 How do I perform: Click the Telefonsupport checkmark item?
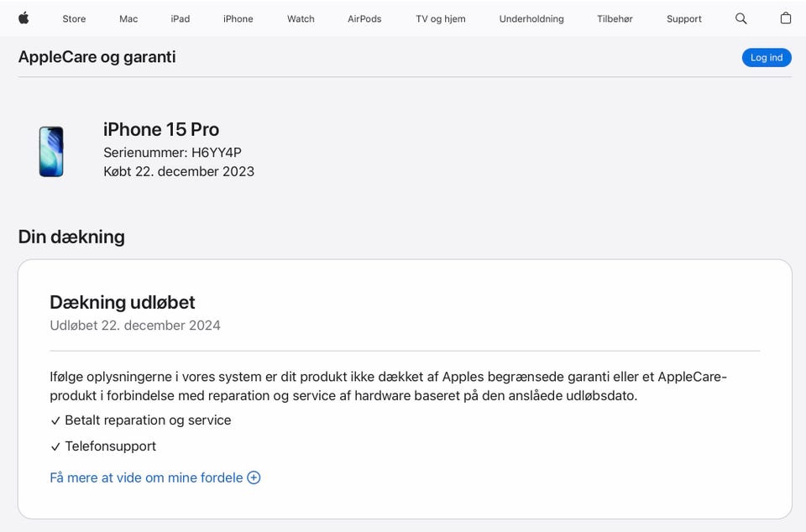click(x=55, y=446)
